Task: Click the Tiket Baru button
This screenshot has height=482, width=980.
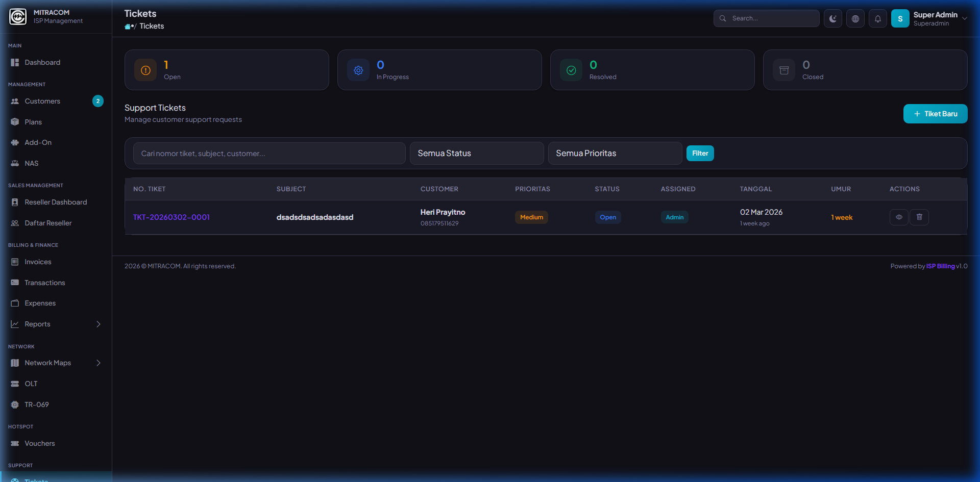Action: click(x=935, y=114)
